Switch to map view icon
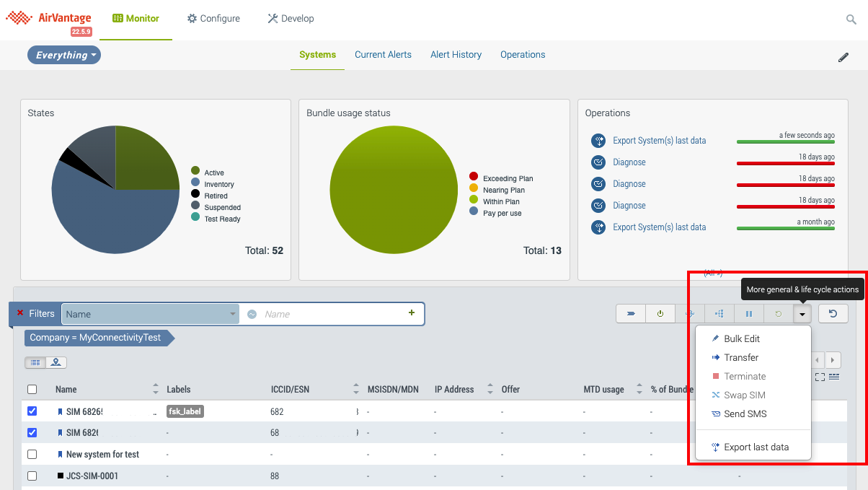 pos(56,362)
